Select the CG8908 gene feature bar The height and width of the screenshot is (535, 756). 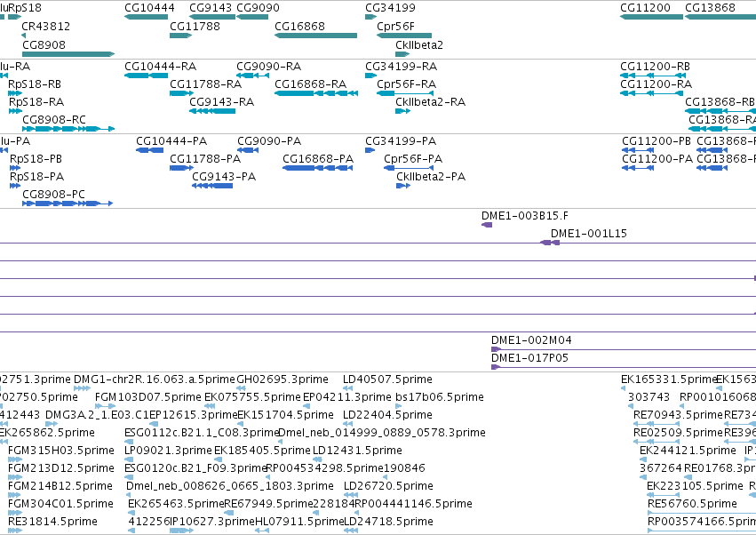click(x=68, y=54)
